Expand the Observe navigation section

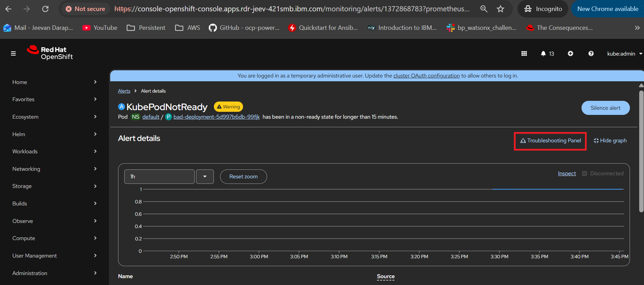pos(54,221)
